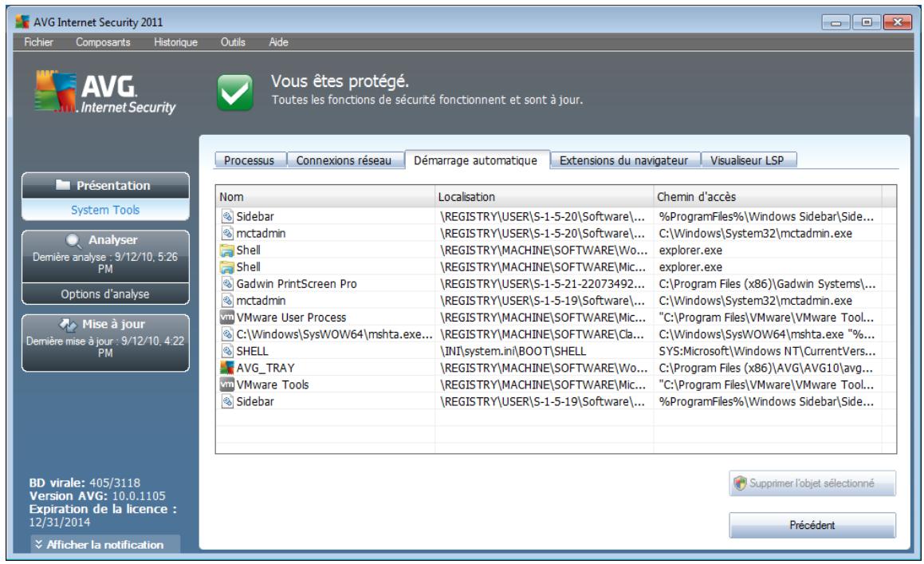Click the Précédent button

coord(812,525)
